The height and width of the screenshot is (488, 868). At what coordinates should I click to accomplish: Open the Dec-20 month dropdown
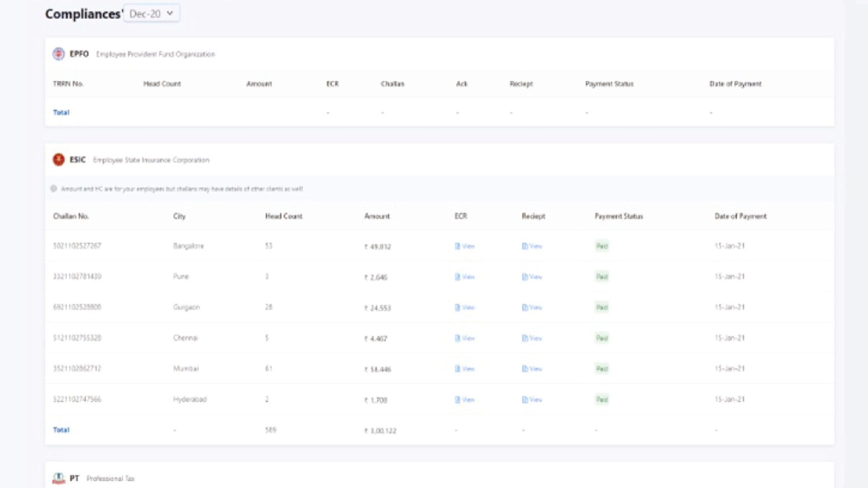pyautogui.click(x=151, y=14)
